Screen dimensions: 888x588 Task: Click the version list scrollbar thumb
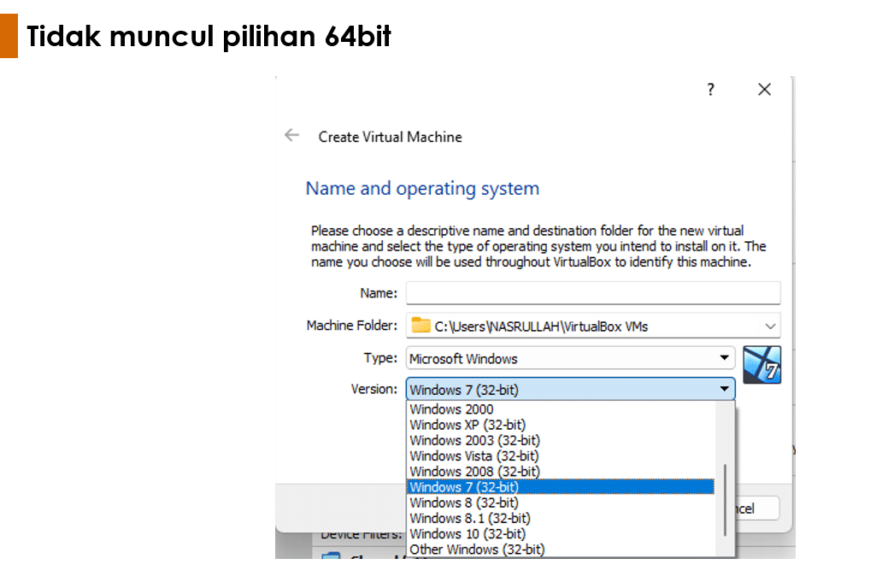pyautogui.click(x=725, y=500)
